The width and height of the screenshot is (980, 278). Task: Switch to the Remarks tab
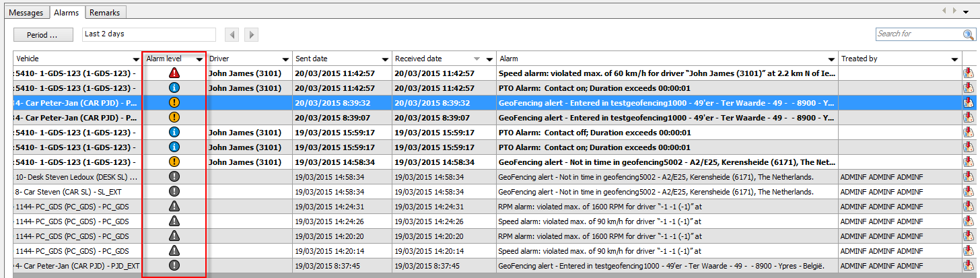(105, 13)
